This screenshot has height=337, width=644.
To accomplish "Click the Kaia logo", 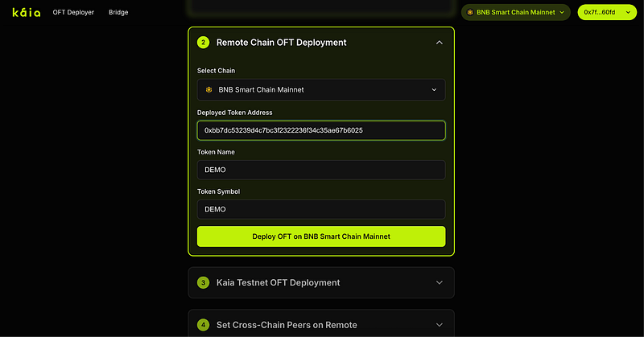I will (x=27, y=12).
